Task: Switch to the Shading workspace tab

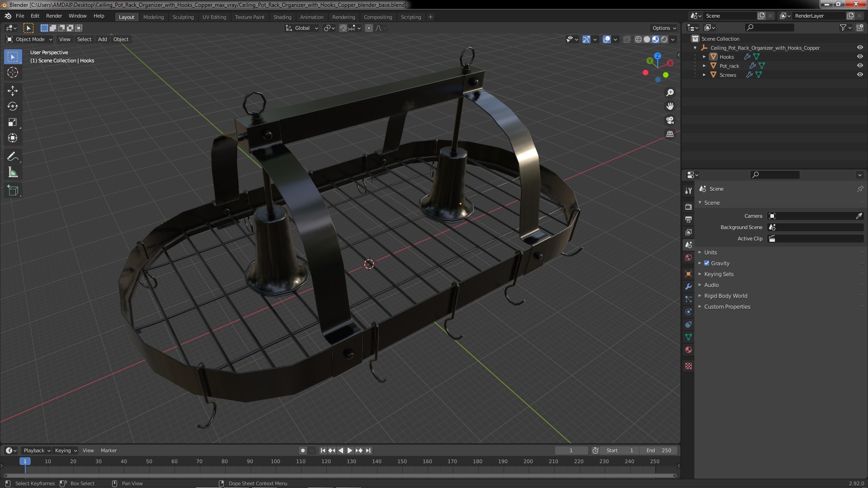Action: (x=282, y=17)
